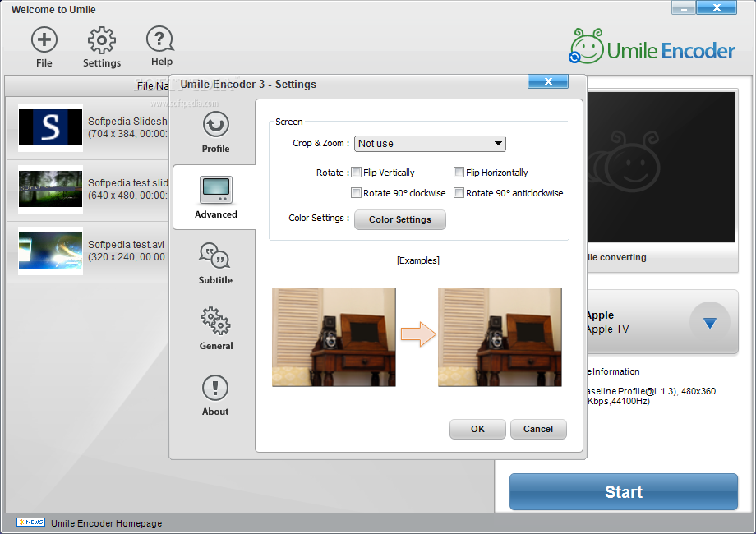The height and width of the screenshot is (534, 756).
Task: Close the Settings dialog window
Action: (x=548, y=81)
